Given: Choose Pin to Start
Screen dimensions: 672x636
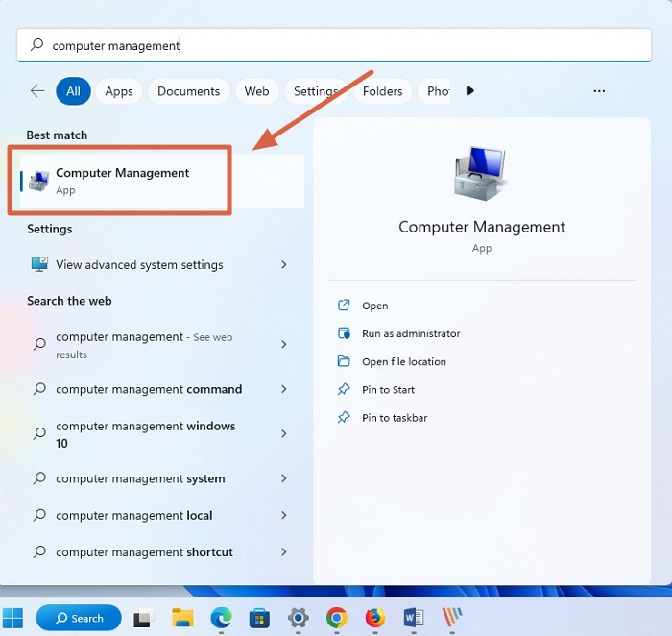Looking at the screenshot, I should pos(388,389).
